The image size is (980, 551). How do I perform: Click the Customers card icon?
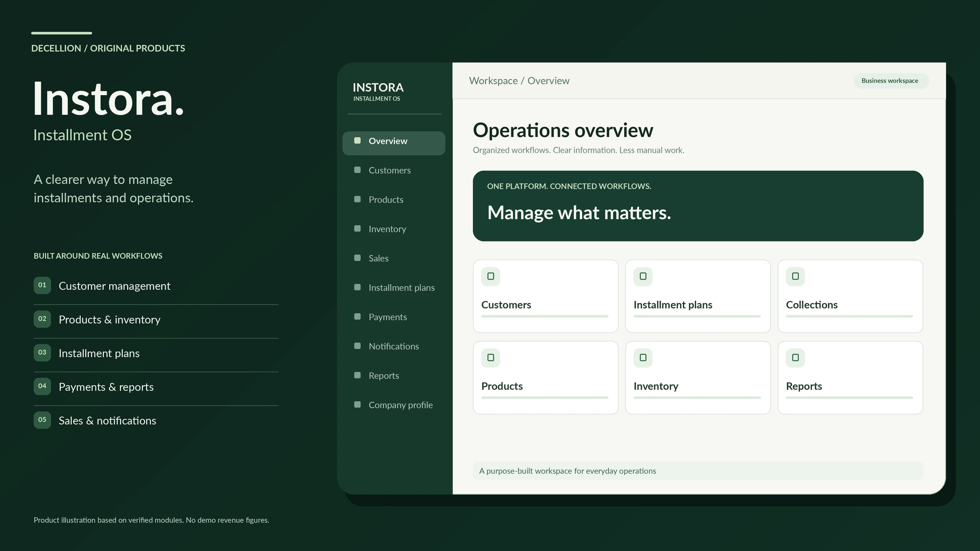point(490,277)
